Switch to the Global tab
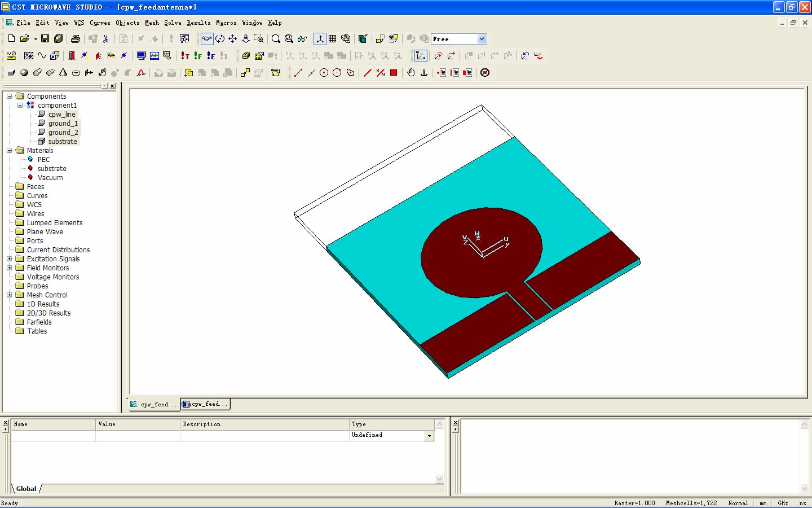This screenshot has height=508, width=812. click(x=26, y=489)
